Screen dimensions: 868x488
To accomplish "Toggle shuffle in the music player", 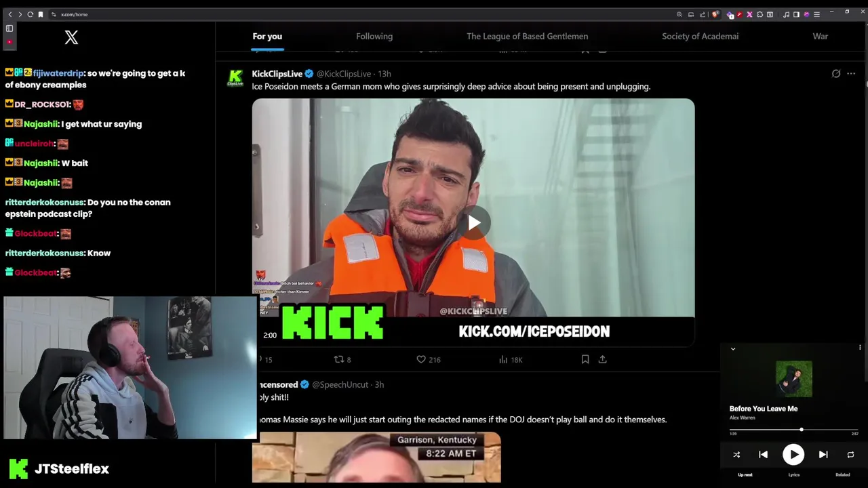I will pyautogui.click(x=736, y=455).
